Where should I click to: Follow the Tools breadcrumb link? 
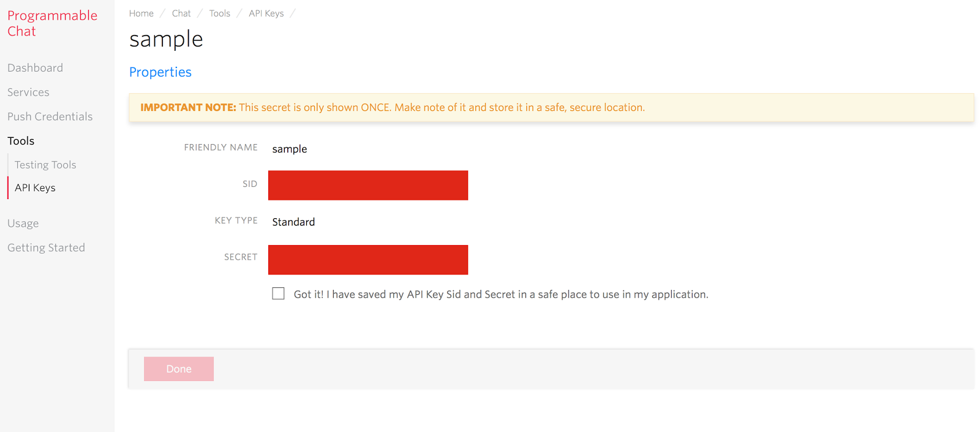click(219, 13)
